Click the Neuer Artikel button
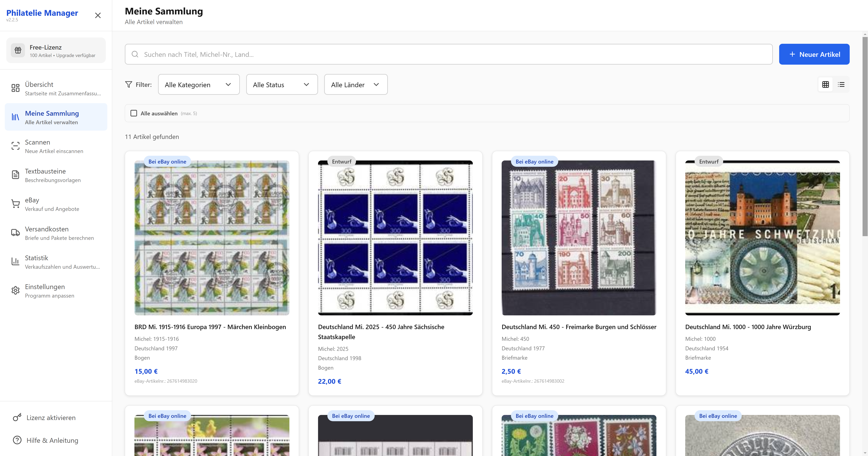 tap(814, 54)
